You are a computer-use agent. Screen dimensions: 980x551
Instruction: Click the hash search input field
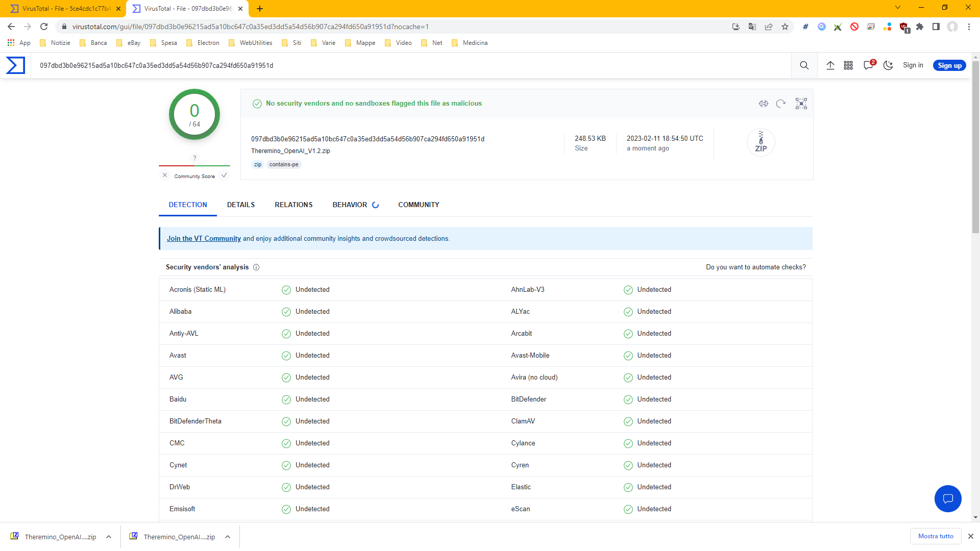click(x=411, y=65)
